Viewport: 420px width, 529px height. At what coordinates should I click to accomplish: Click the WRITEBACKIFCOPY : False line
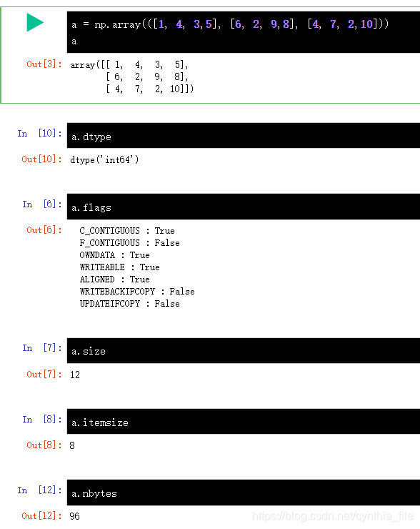pyautogui.click(x=137, y=292)
